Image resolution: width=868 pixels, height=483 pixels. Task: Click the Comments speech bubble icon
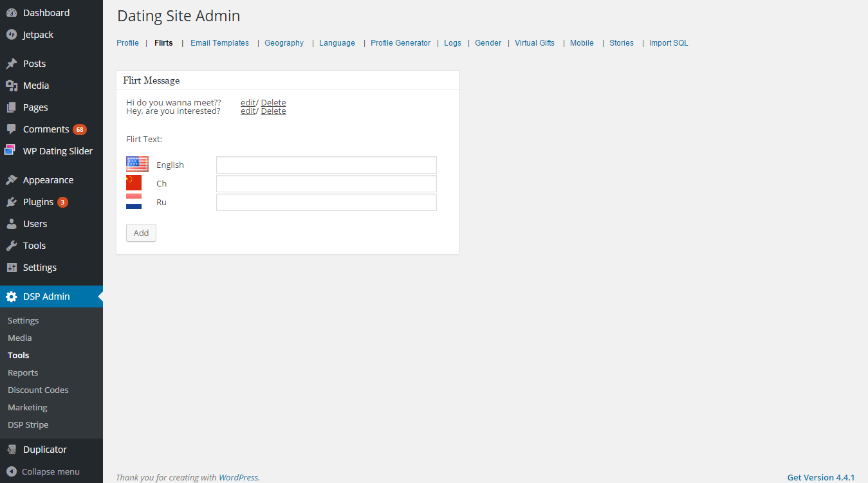click(12, 129)
